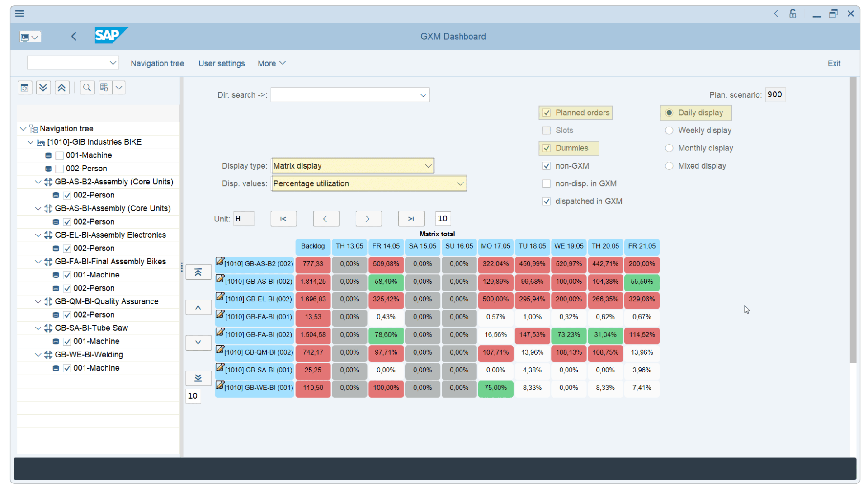The height and width of the screenshot is (488, 868).
Task: Click the refresh display icon in the tree toolbar
Action: [x=24, y=87]
